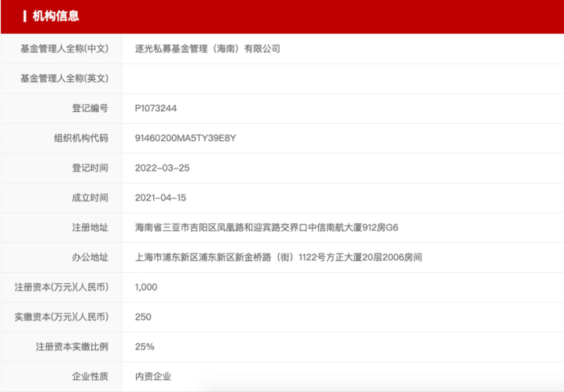Select registered capital value 1,000

point(146,287)
